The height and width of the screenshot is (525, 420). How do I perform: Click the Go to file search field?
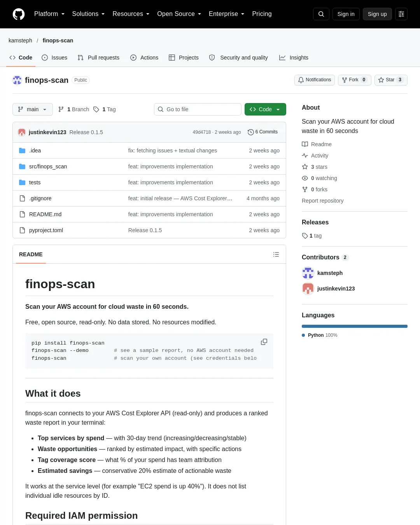[x=198, y=109]
